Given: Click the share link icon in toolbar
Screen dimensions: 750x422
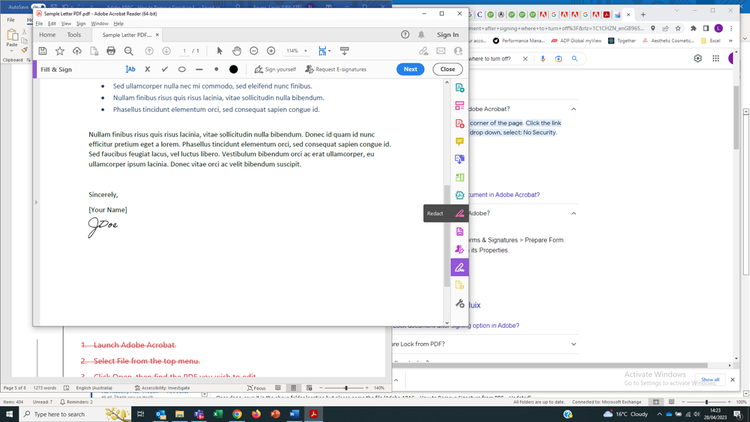Looking at the screenshot, I should point(423,51).
